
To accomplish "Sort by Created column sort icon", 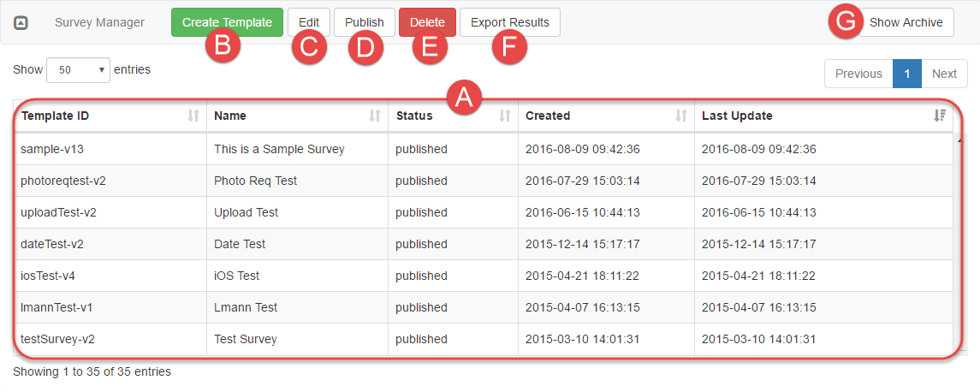I will [681, 116].
